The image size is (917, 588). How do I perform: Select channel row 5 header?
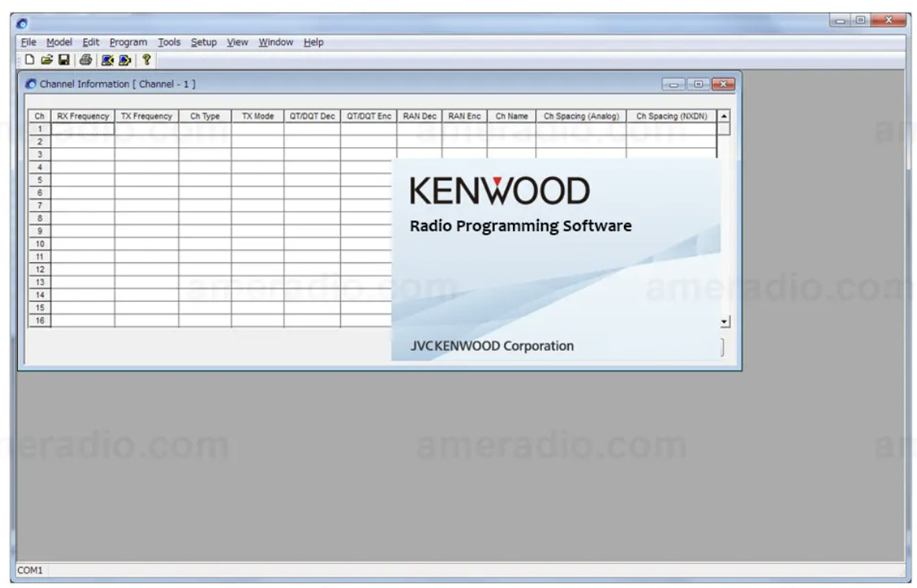(39, 180)
